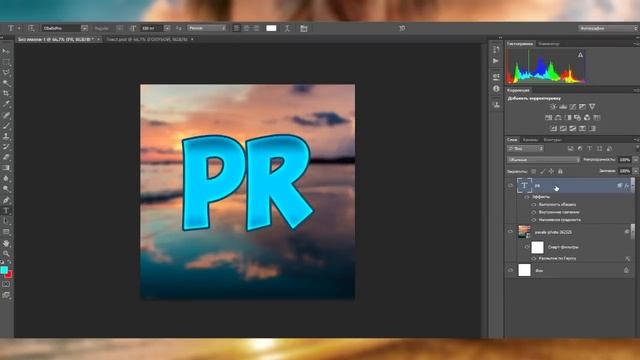Screen dimensions: 640x360
Task: Select the Eraser tool
Action: pos(6,157)
